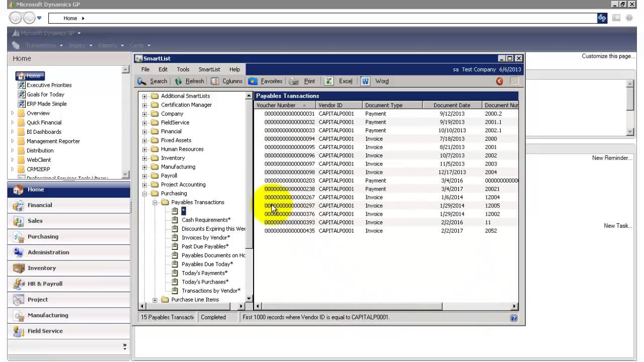This screenshot has width=644, height=362.
Task: Click the SmartList tree vertical scrollbar thumb
Action: 249,173
